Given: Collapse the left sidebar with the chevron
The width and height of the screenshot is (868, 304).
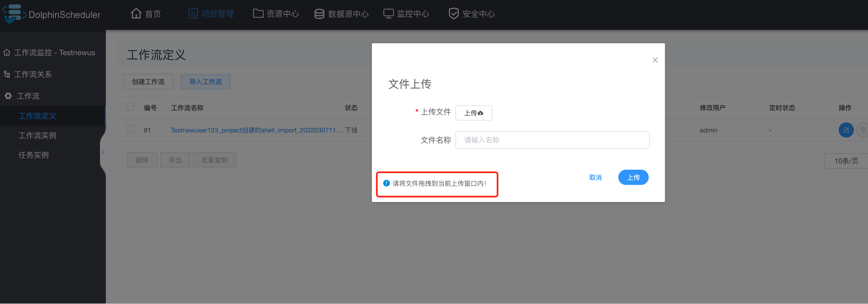Looking at the screenshot, I should 104,152.
